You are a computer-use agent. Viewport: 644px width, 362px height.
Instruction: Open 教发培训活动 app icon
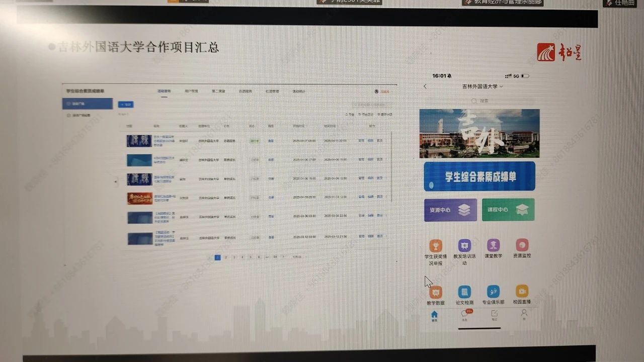tap(464, 246)
